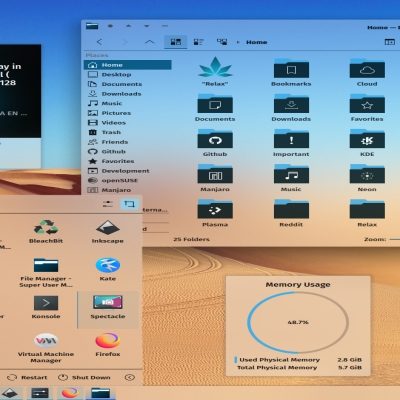This screenshot has width=400, height=400.
Task: Adjust the Zoom slider in status bar
Action: point(395,239)
